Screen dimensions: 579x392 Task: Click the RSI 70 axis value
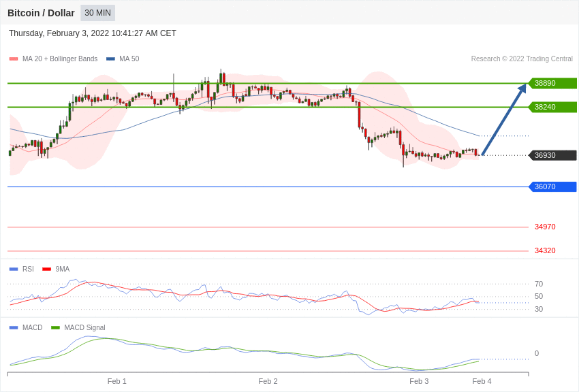tap(539, 284)
